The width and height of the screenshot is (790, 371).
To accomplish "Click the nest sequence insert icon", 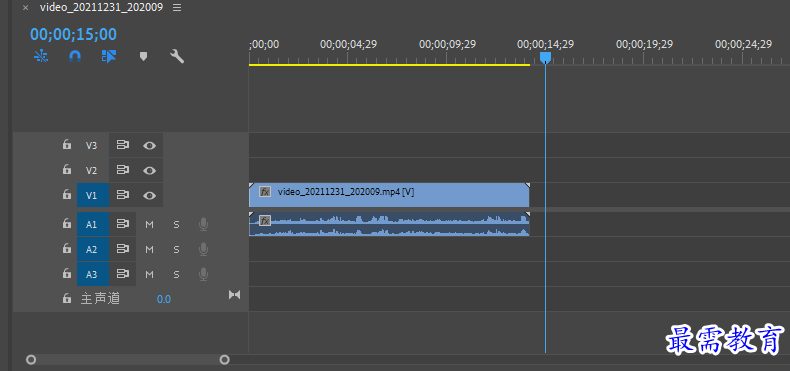I will coord(40,56).
